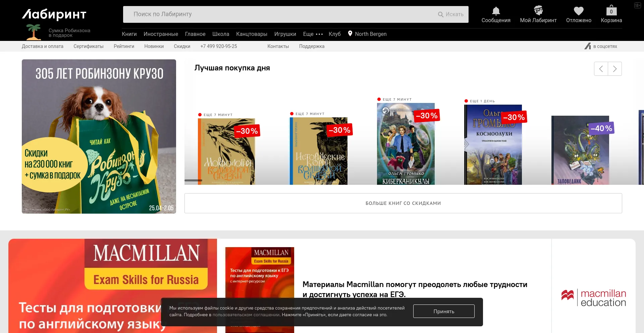
Task: Open the Громыко Космоолухи book cover
Action: pyautogui.click(x=493, y=145)
